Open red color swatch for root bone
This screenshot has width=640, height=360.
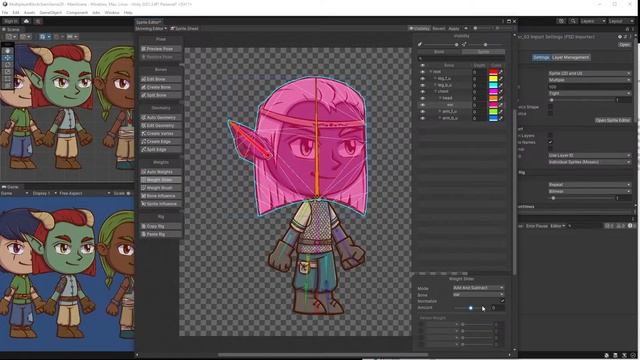tap(493, 72)
